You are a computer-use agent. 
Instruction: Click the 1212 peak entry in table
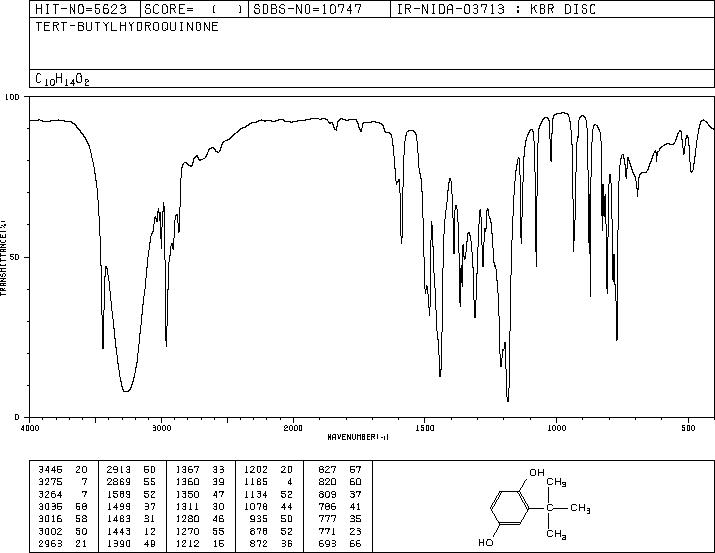pos(200,543)
